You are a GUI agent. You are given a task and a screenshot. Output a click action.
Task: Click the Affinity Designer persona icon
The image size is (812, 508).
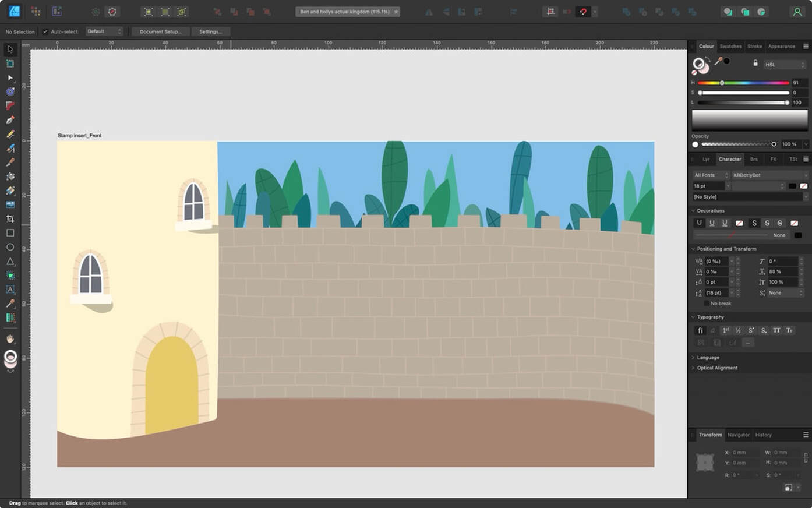(14, 11)
